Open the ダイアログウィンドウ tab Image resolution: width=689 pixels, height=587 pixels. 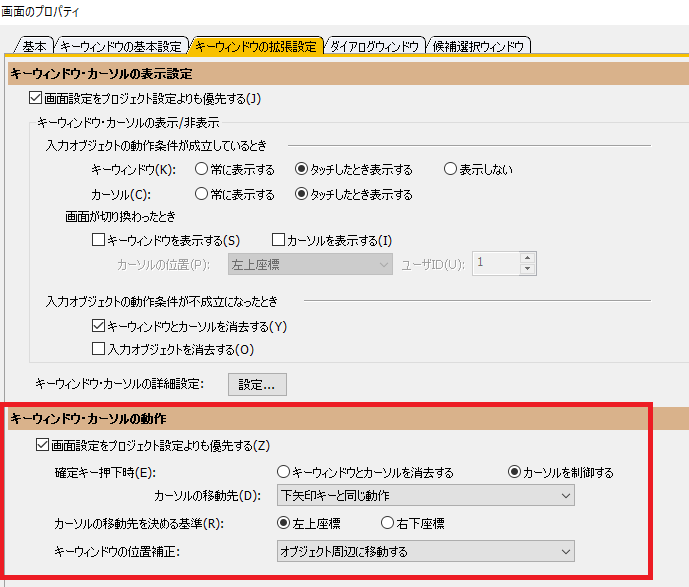pos(374,46)
